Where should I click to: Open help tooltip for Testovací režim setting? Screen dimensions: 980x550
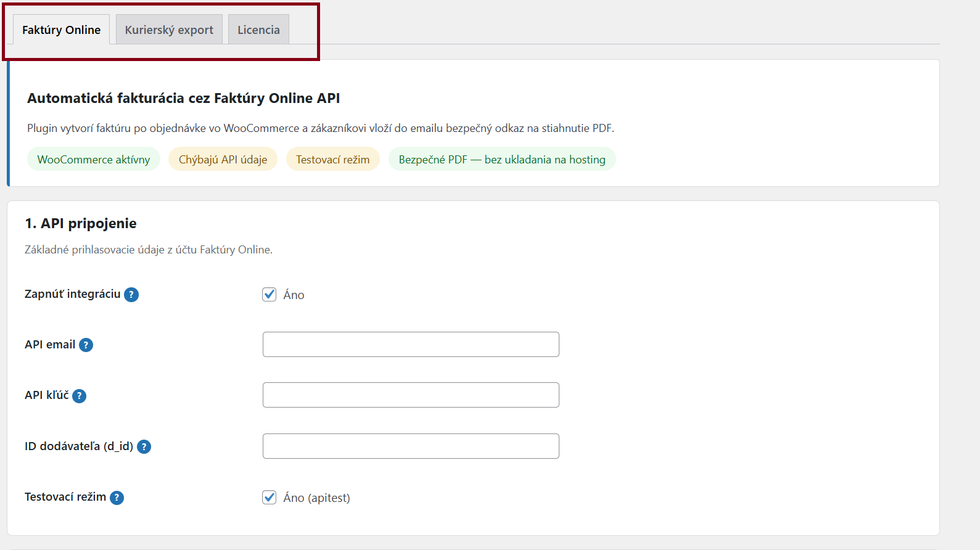tap(117, 498)
